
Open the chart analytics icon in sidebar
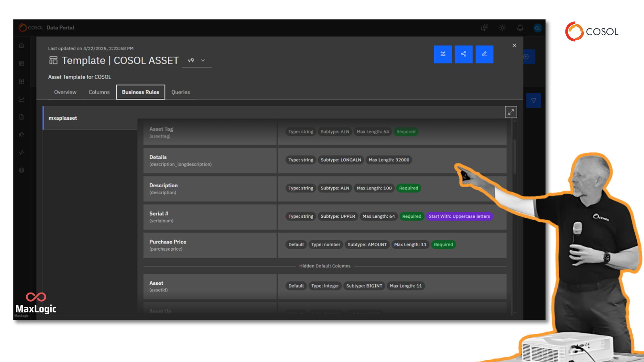[x=21, y=99]
